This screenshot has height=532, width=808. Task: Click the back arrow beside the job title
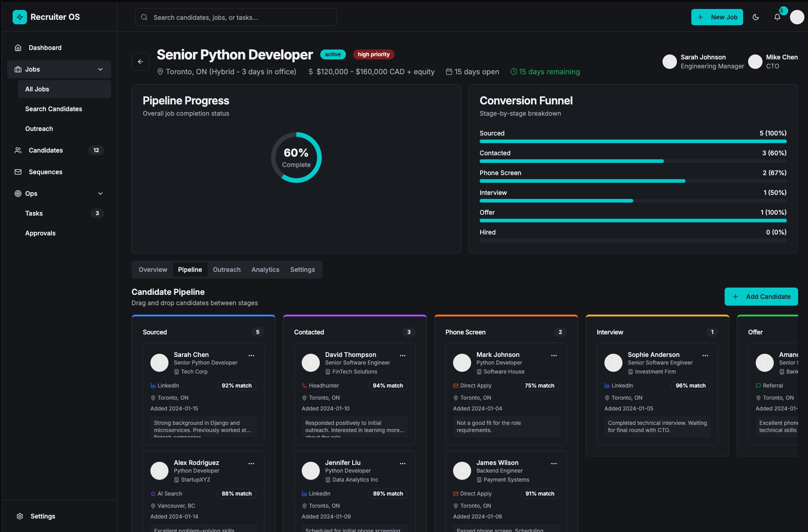141,62
